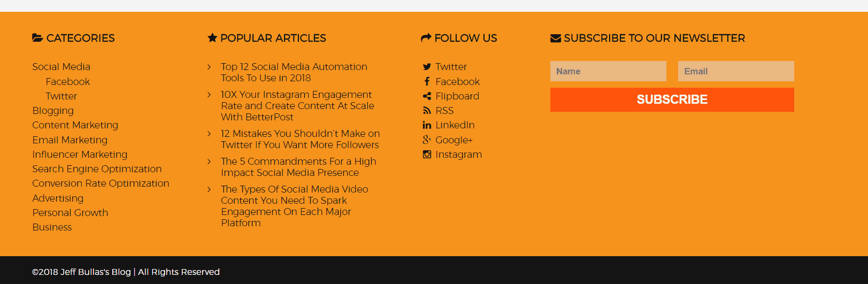Focus the Name input field
The height and width of the screenshot is (284, 868).
(x=608, y=71)
